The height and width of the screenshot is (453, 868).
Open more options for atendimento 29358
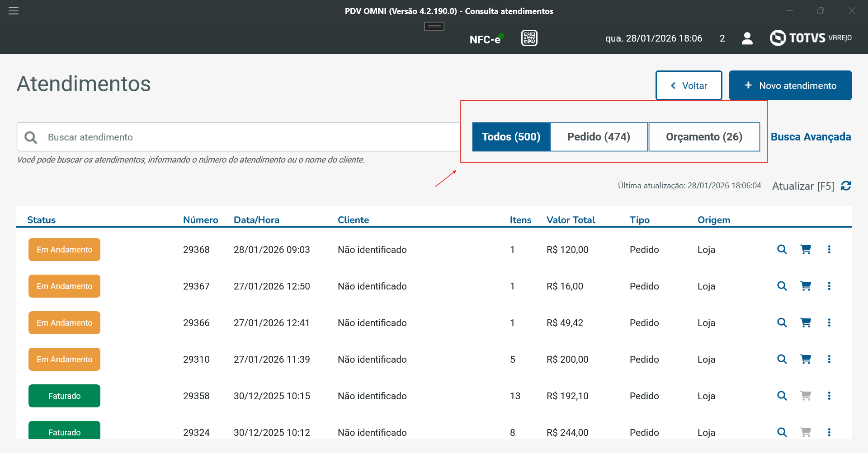coord(829,396)
